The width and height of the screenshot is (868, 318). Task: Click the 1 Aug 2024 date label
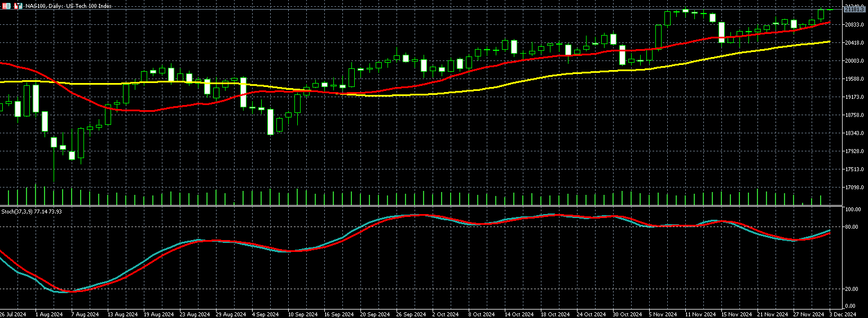pyautogui.click(x=49, y=314)
